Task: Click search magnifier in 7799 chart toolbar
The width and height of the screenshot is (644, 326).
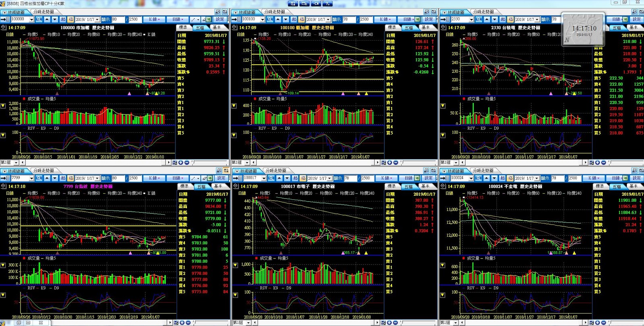Action: 39,178
